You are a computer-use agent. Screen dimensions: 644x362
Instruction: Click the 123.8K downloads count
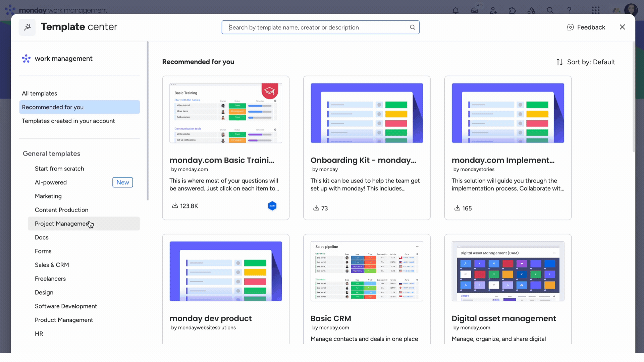[189, 206]
